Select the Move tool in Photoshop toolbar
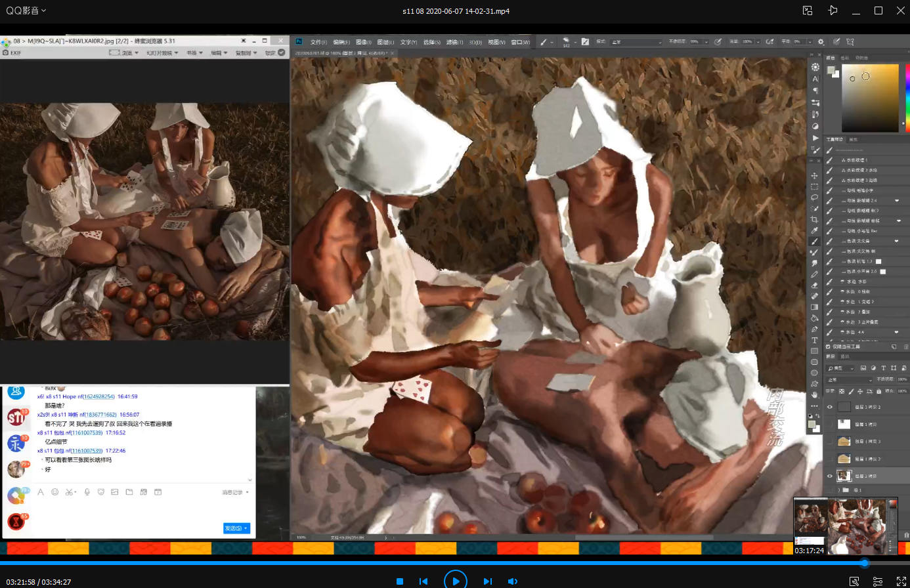 pyautogui.click(x=814, y=176)
